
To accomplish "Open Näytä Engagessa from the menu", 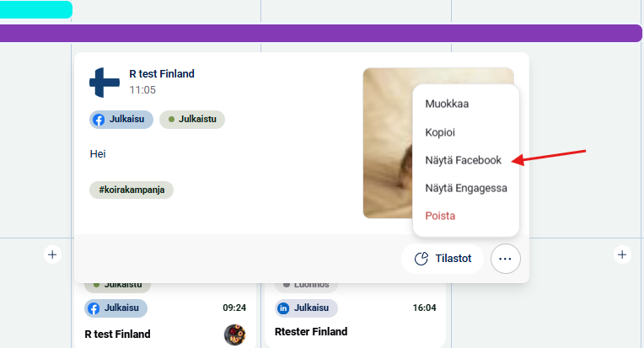I will (x=465, y=188).
